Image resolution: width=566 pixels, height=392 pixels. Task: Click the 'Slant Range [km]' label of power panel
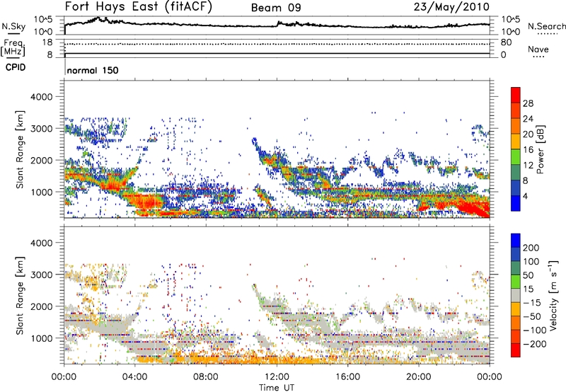click(x=20, y=149)
